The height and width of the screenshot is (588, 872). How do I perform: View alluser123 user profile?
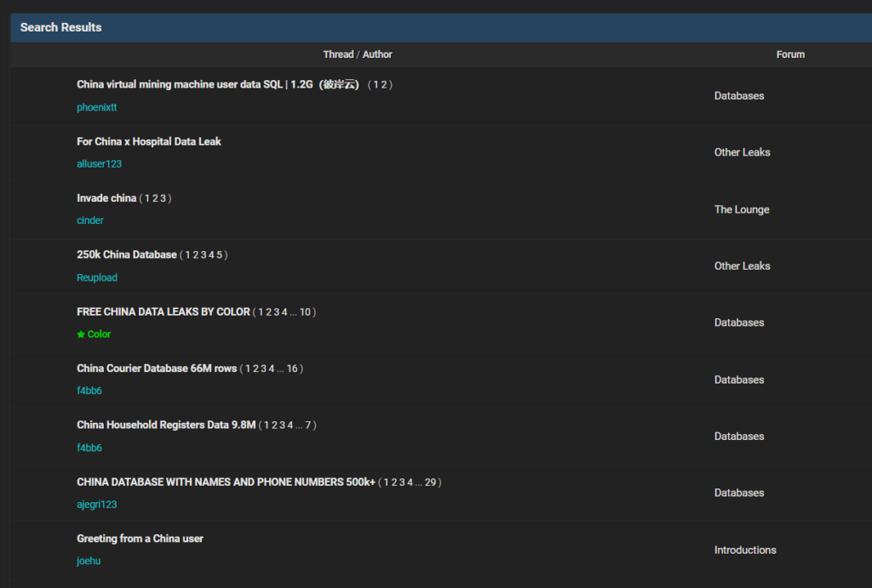[x=99, y=163]
